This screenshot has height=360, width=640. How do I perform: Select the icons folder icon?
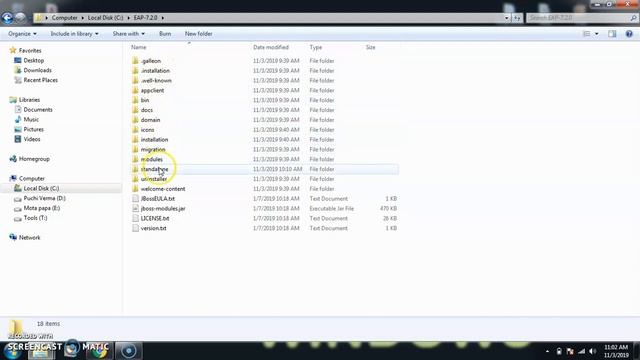(135, 129)
